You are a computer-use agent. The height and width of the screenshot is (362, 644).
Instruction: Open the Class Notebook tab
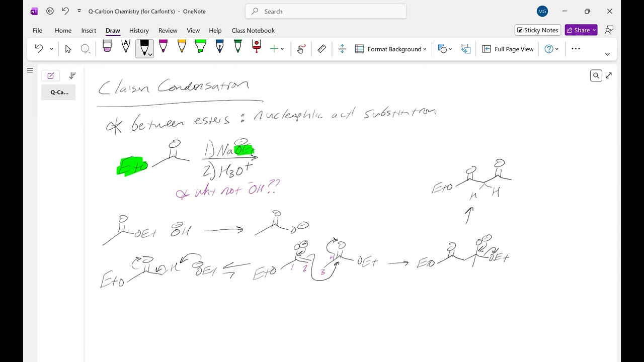tap(253, 30)
